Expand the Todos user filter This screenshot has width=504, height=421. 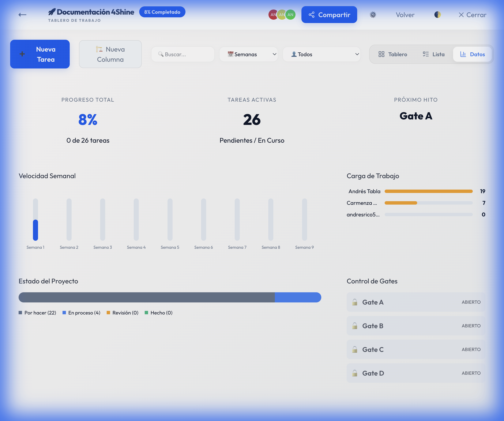321,54
